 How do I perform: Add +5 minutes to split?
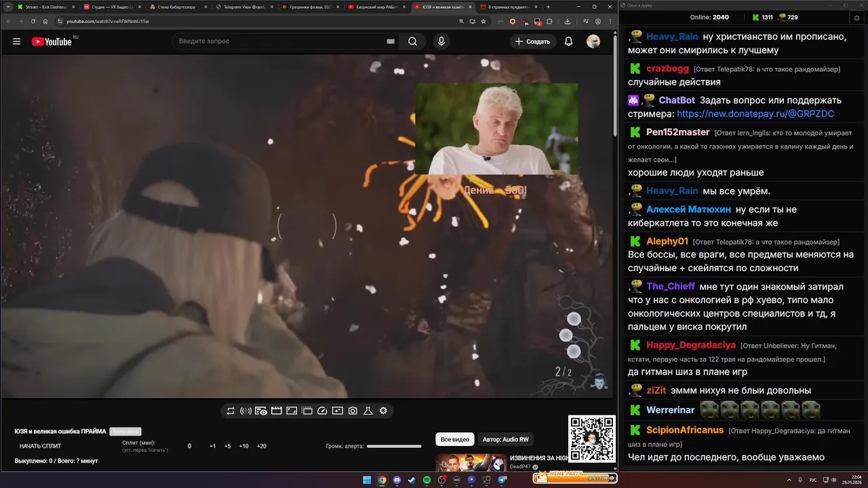click(227, 446)
